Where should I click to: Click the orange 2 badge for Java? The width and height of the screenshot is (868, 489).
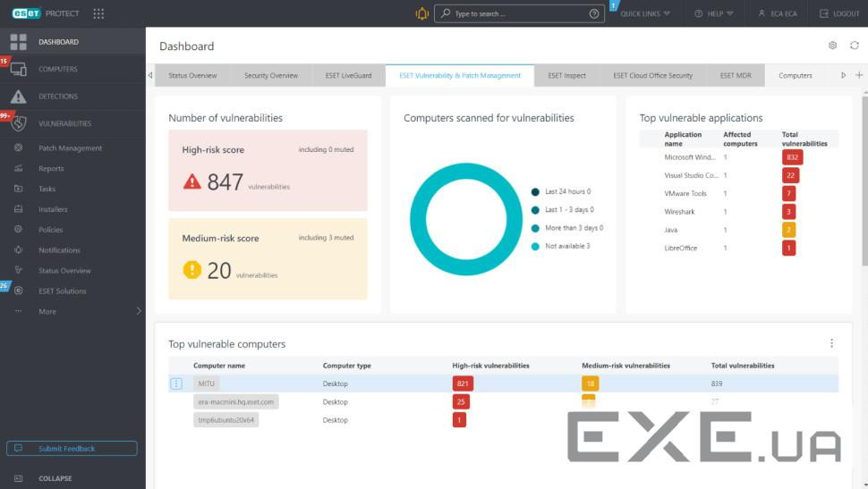pos(789,230)
